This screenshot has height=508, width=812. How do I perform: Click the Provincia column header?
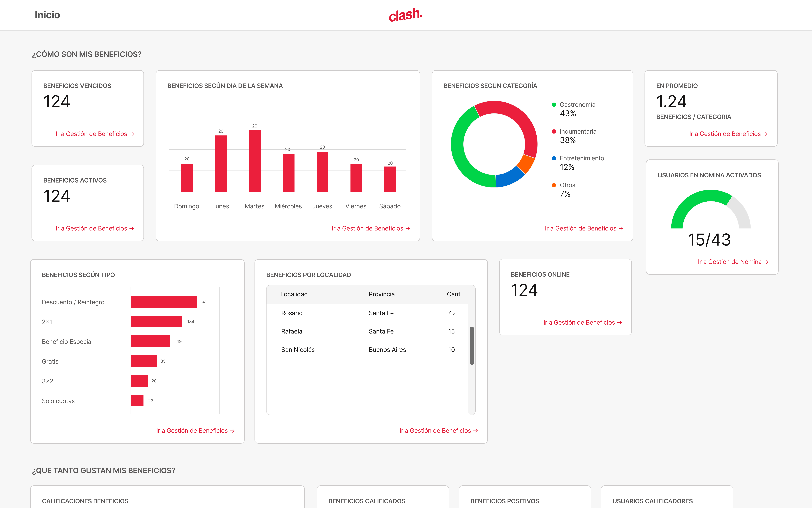pyautogui.click(x=382, y=294)
